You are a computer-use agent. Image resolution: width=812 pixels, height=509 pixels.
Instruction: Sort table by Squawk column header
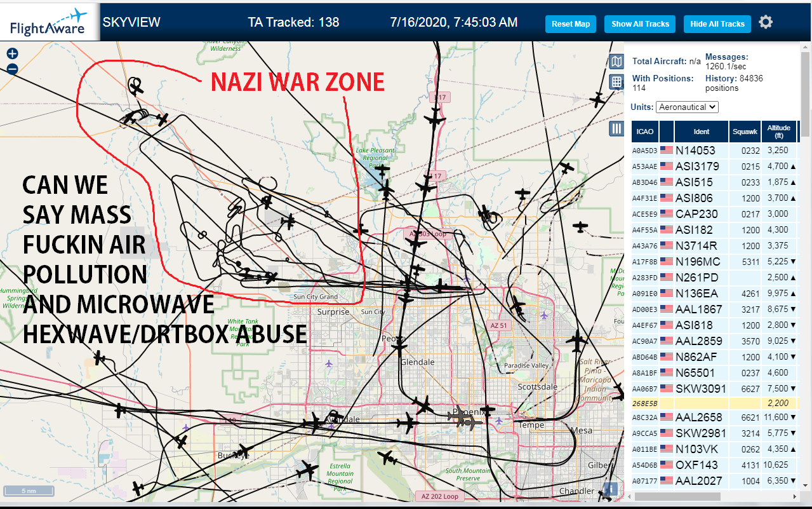pos(745,132)
